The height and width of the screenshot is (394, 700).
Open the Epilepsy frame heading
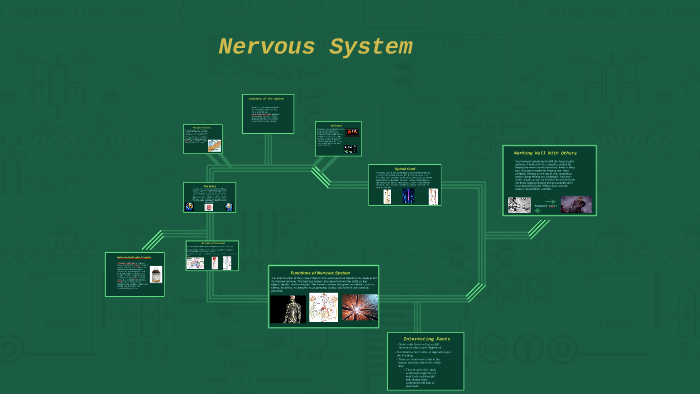pos(337,125)
